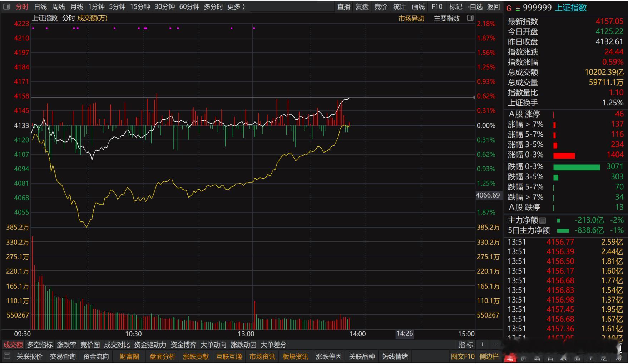
Task: Open the 资金驱动力 tab
Action: click(x=150, y=345)
